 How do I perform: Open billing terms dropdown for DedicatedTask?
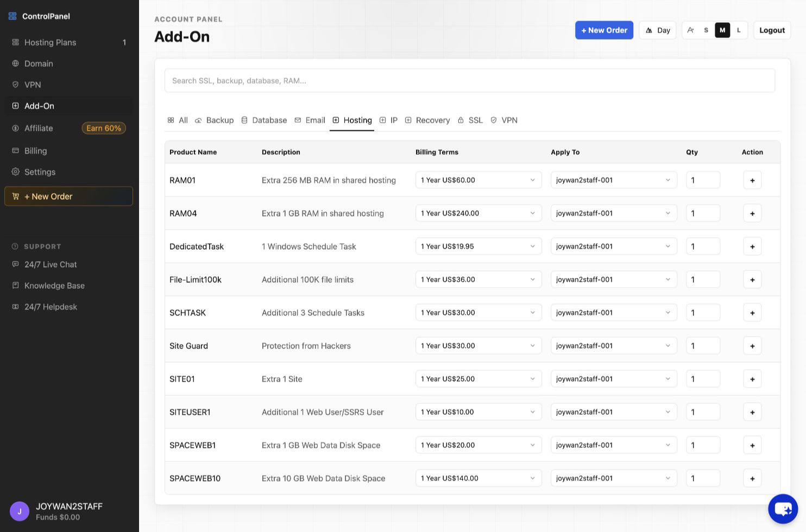(x=478, y=246)
